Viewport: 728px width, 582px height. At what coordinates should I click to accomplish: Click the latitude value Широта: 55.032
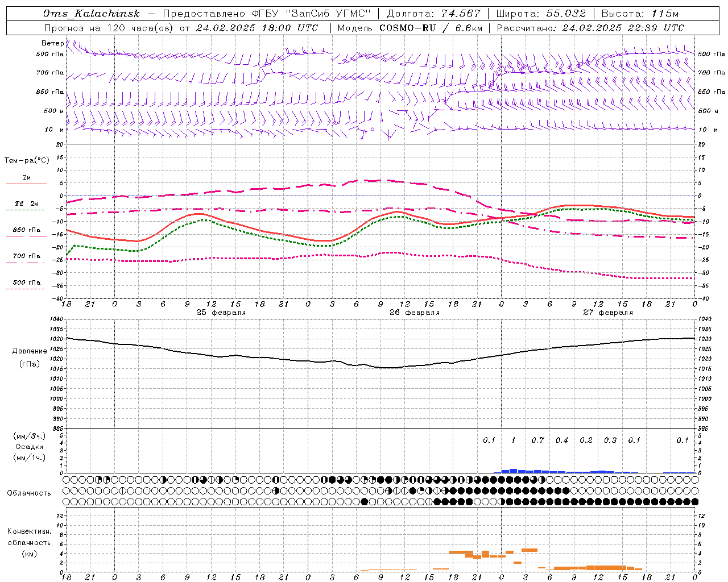541,14
